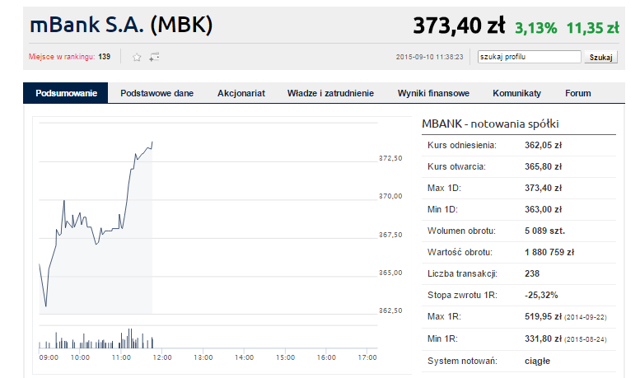Switch to Podstawowe dane tab
The image size is (640, 378).
[157, 93]
